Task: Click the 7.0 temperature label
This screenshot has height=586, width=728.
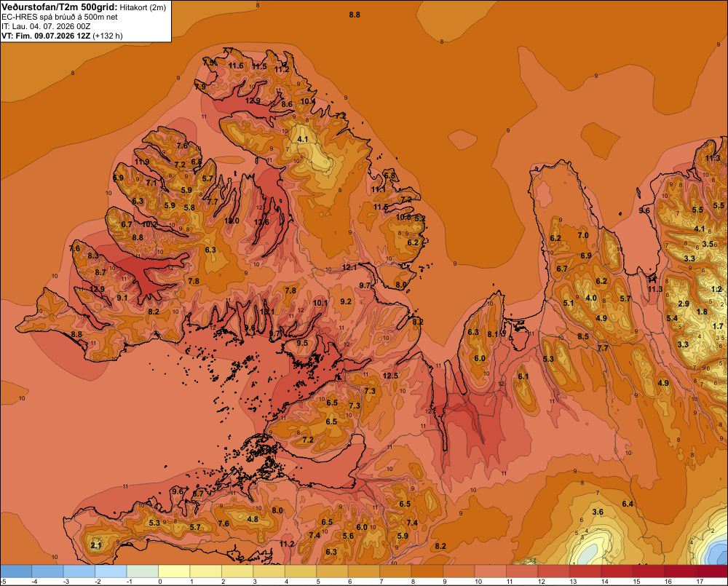Action: coord(583,235)
